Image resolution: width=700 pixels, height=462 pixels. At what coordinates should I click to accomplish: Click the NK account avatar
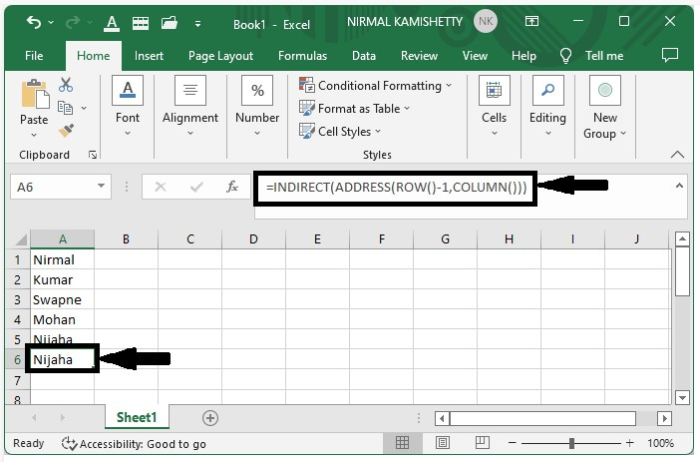click(486, 21)
